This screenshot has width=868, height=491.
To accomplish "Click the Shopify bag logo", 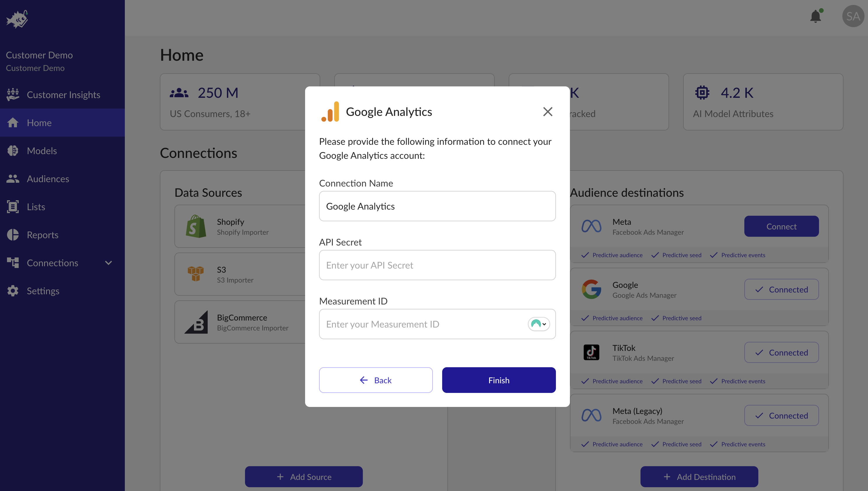I will [196, 226].
